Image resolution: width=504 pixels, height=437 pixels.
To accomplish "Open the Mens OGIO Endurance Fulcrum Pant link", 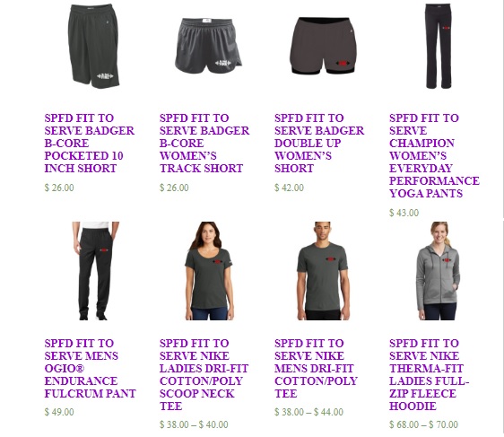I will point(91,368).
